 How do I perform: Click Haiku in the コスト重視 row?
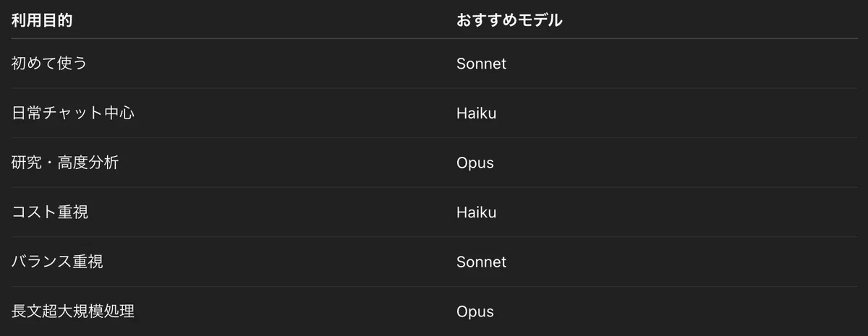476,212
